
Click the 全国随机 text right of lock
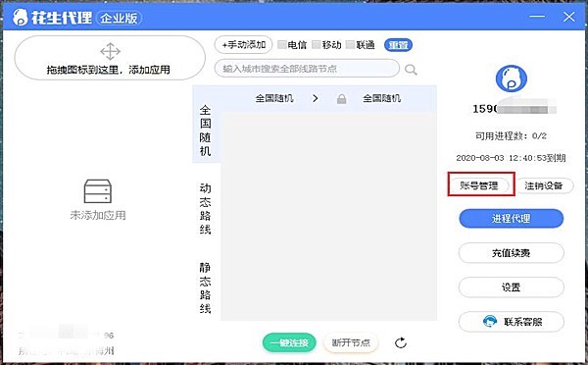coord(382,98)
